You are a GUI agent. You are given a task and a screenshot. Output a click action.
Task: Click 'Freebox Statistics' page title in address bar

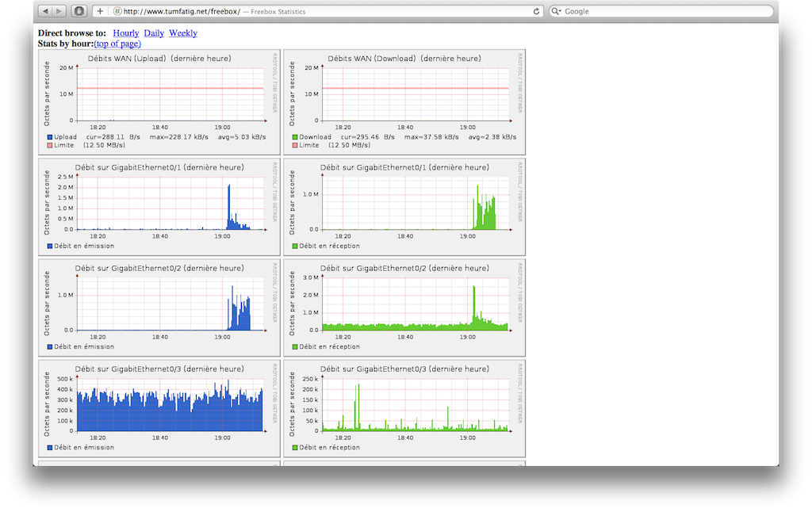[278, 11]
